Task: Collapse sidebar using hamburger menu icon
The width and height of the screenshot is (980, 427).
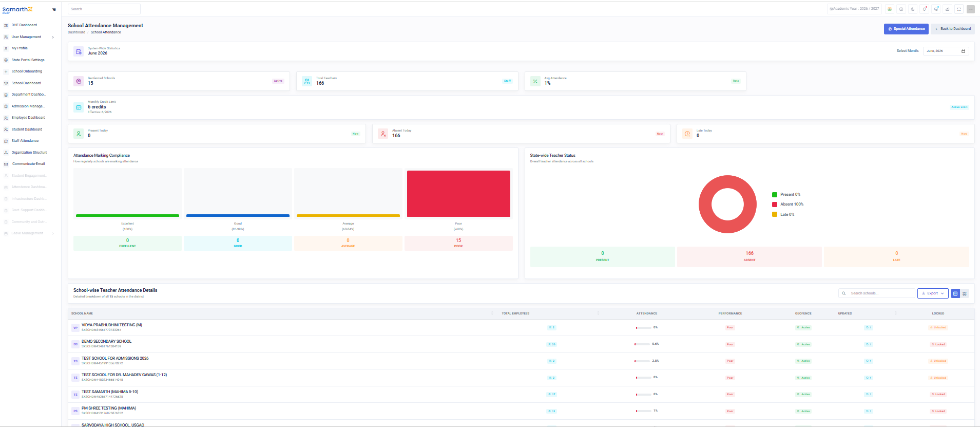Action: (54, 9)
